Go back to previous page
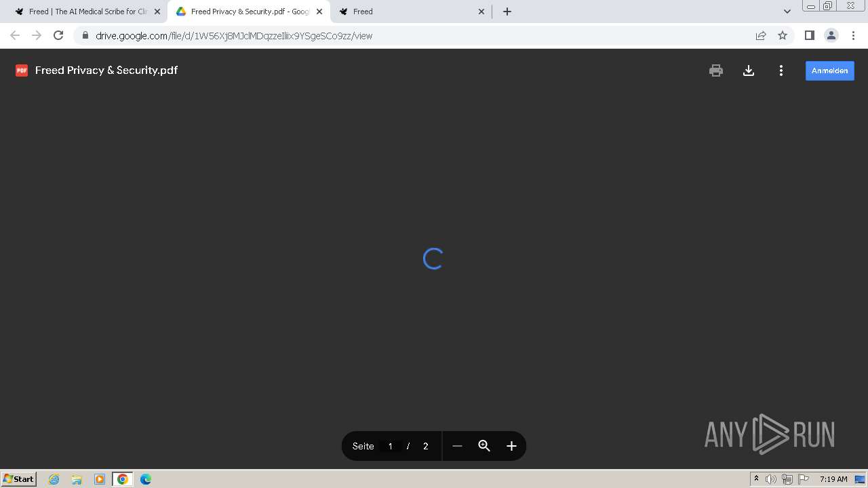Image resolution: width=868 pixels, height=488 pixels. click(15, 35)
